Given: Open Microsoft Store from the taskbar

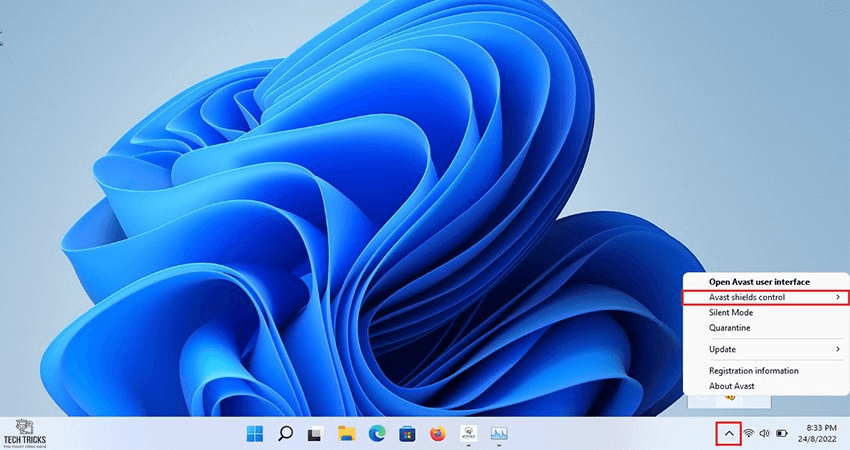Looking at the screenshot, I should pos(407,434).
